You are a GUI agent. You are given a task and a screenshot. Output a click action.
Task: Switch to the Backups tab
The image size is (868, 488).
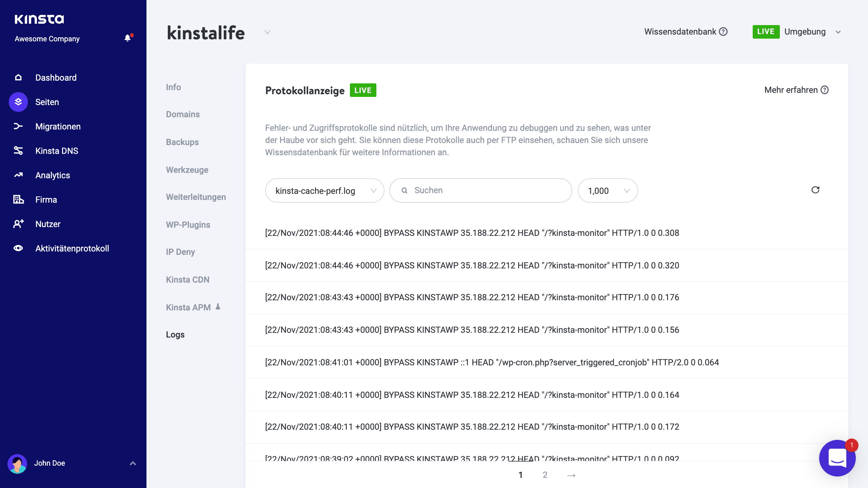[x=182, y=142]
